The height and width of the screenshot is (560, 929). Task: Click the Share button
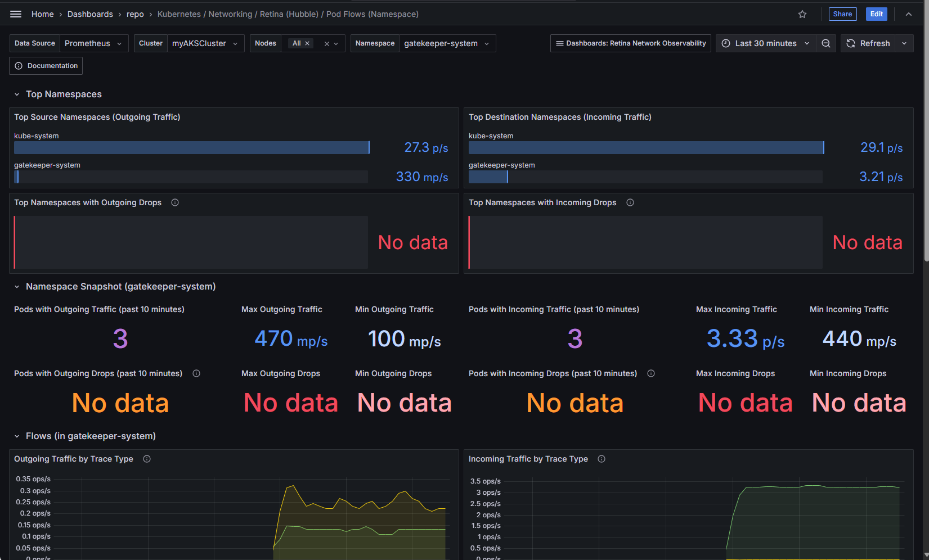pyautogui.click(x=842, y=14)
